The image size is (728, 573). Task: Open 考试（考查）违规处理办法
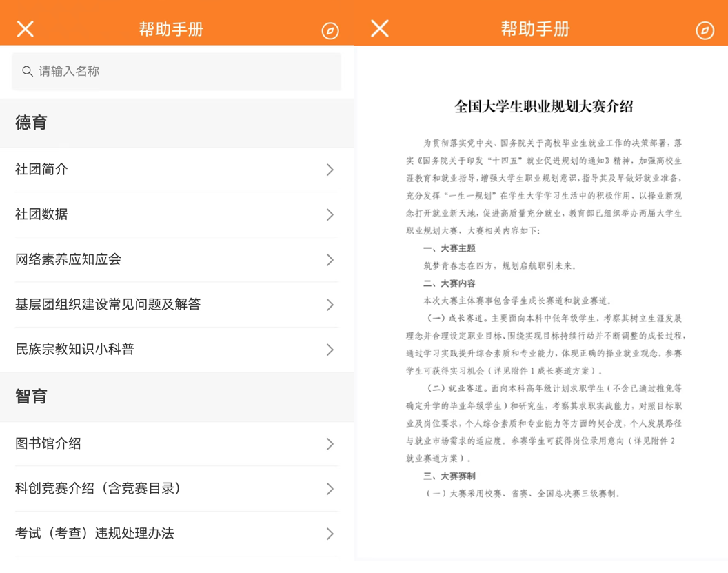tap(94, 533)
